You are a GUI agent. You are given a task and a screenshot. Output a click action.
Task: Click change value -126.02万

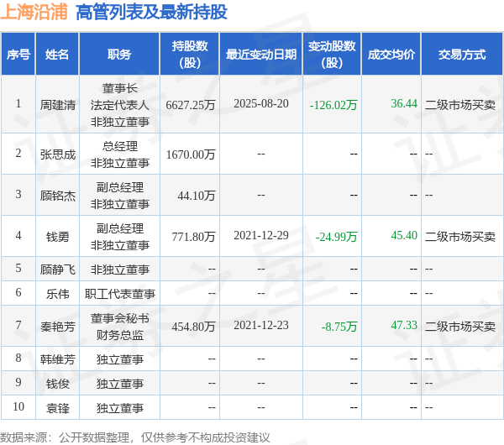333,105
